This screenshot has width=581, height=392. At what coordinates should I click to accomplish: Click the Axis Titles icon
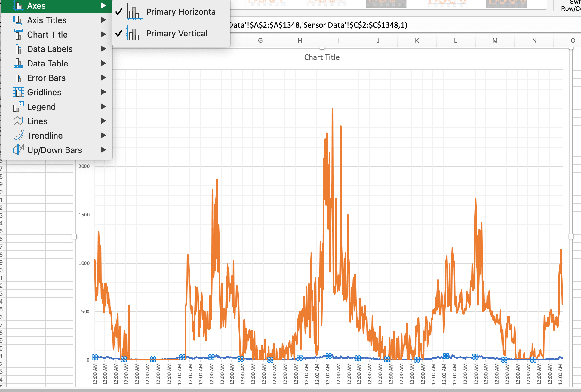(x=18, y=20)
